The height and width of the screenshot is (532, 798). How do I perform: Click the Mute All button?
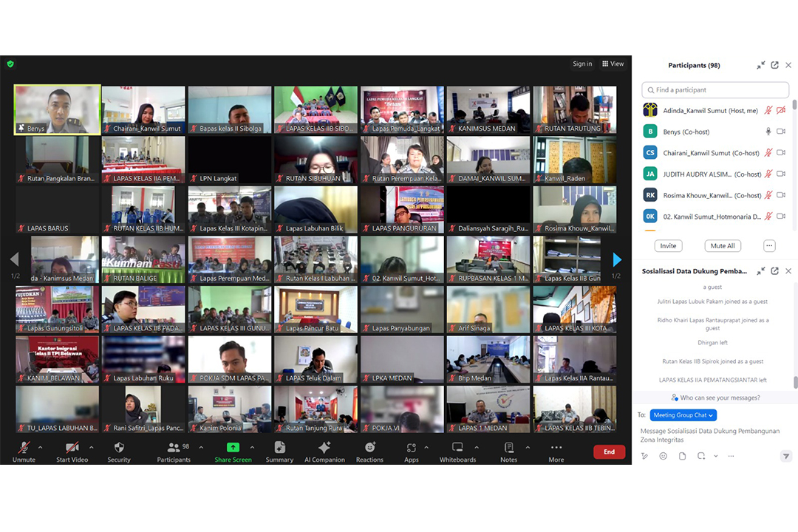(722, 246)
